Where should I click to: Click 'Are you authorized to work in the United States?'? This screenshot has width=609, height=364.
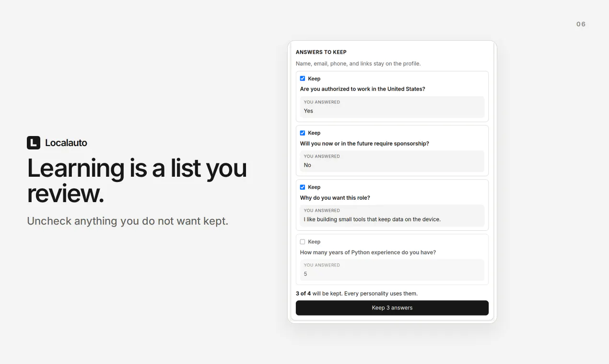point(363,89)
